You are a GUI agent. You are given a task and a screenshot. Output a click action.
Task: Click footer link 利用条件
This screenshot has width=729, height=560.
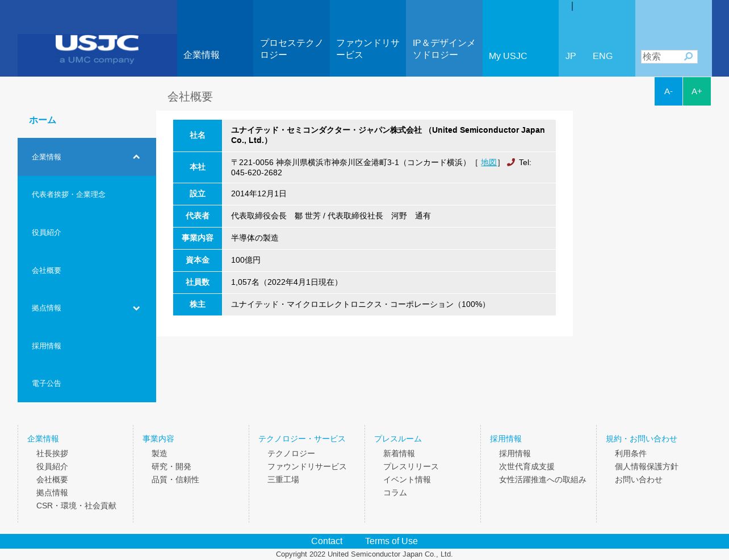pos(631,453)
